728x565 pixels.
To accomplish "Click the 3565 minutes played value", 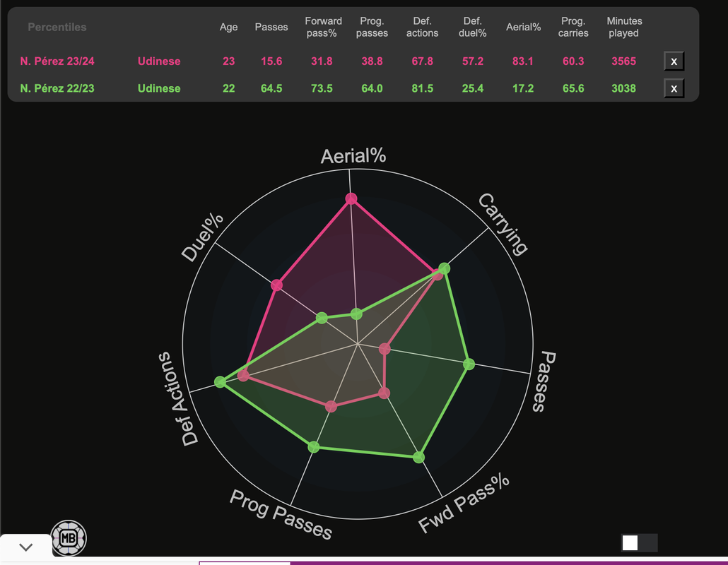I will (x=623, y=61).
